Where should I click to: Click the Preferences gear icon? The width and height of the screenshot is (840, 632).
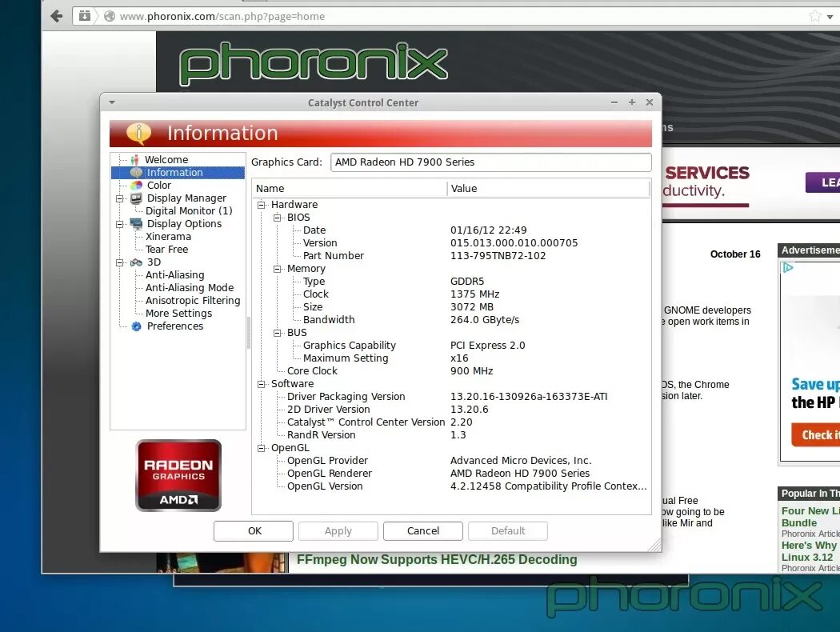137,326
